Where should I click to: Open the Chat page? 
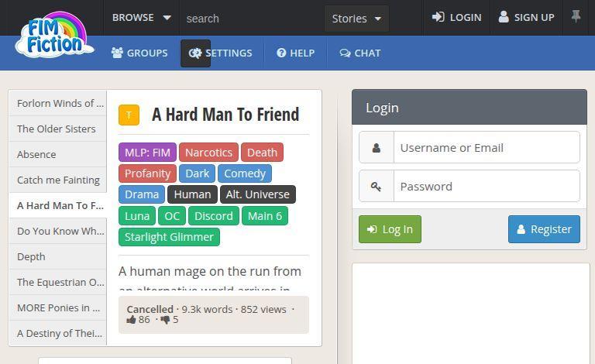[360, 53]
